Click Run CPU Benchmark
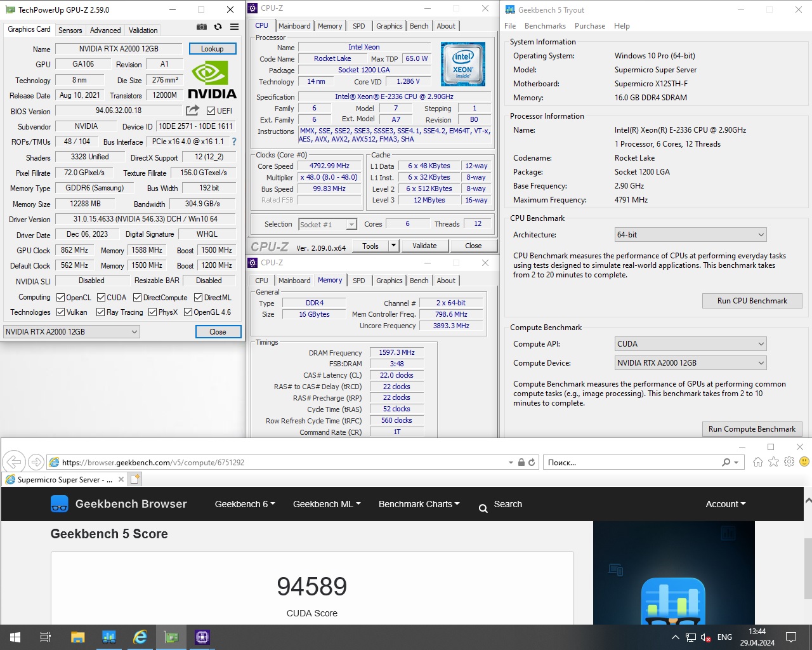 coord(752,301)
